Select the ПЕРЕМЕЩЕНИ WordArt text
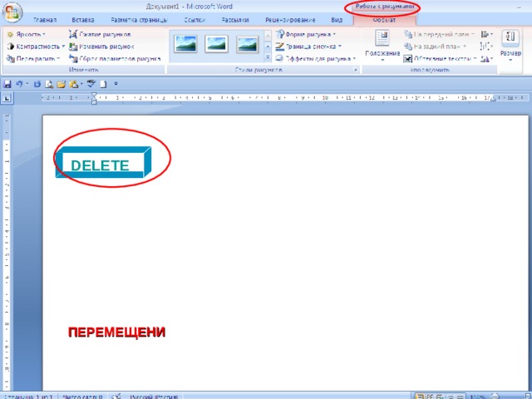The width and height of the screenshot is (532, 399). tap(116, 332)
